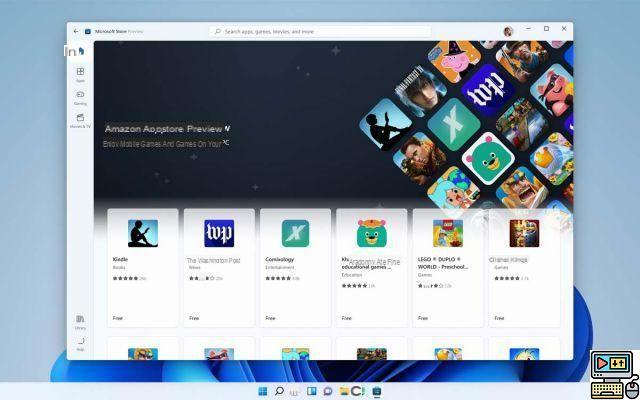This screenshot has height=400, width=640.
Task: Switch to the Gaming section in sidebar
Action: coord(80,98)
